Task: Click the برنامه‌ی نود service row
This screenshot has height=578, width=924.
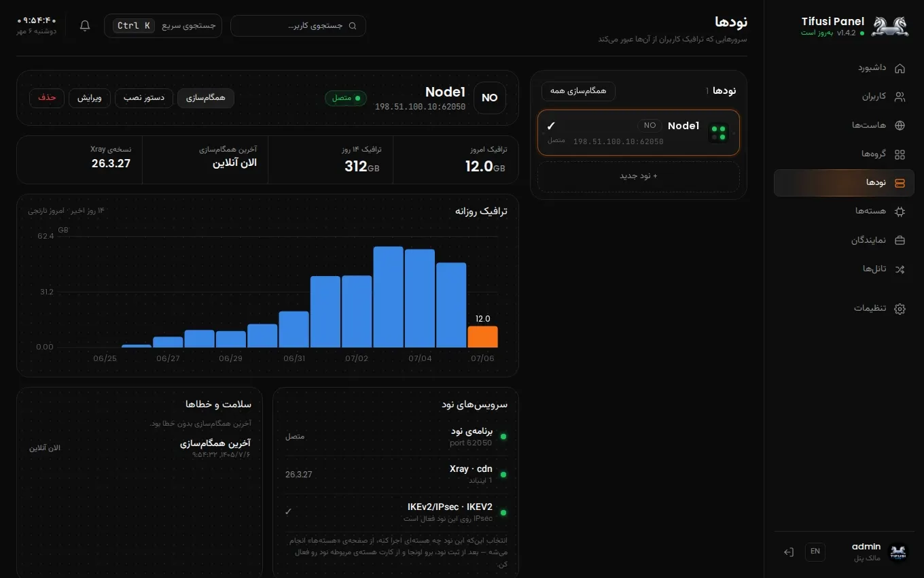Action: pos(396,437)
